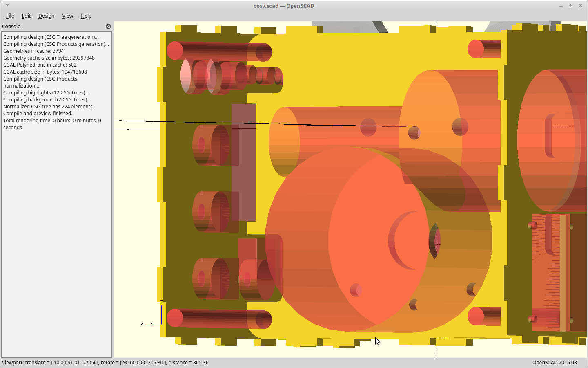588x368 pixels.
Task: Click the "Compile and preview finished." console line
Action: click(38, 114)
